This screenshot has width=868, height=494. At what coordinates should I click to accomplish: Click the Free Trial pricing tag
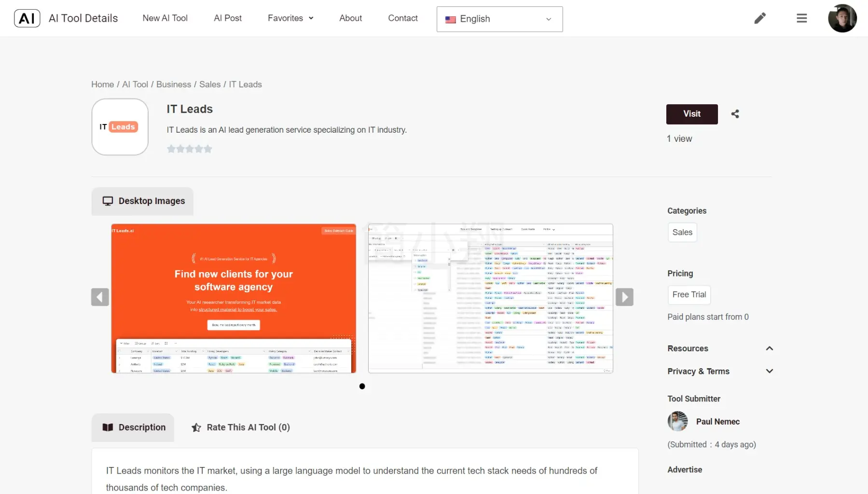[x=689, y=295]
